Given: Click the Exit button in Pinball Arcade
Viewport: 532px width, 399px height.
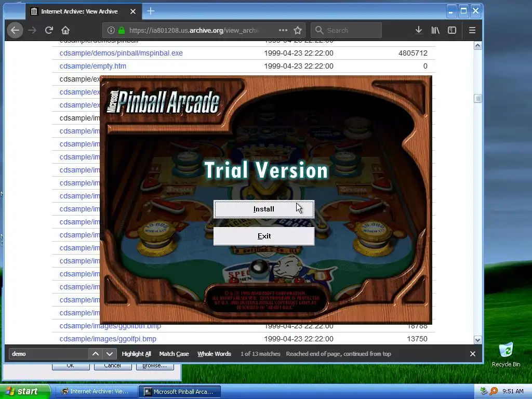Looking at the screenshot, I should pyautogui.click(x=263, y=236).
